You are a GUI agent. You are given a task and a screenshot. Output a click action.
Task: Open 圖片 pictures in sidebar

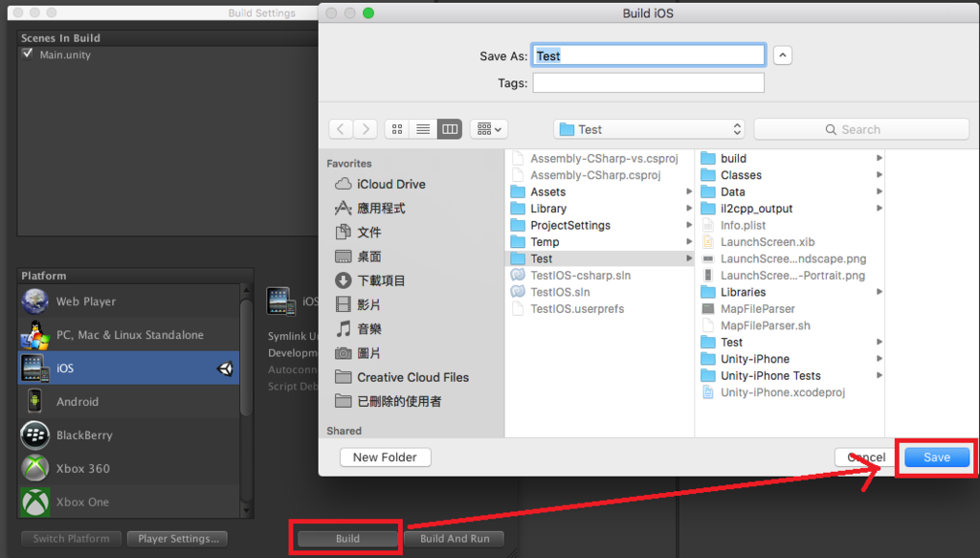click(358, 353)
